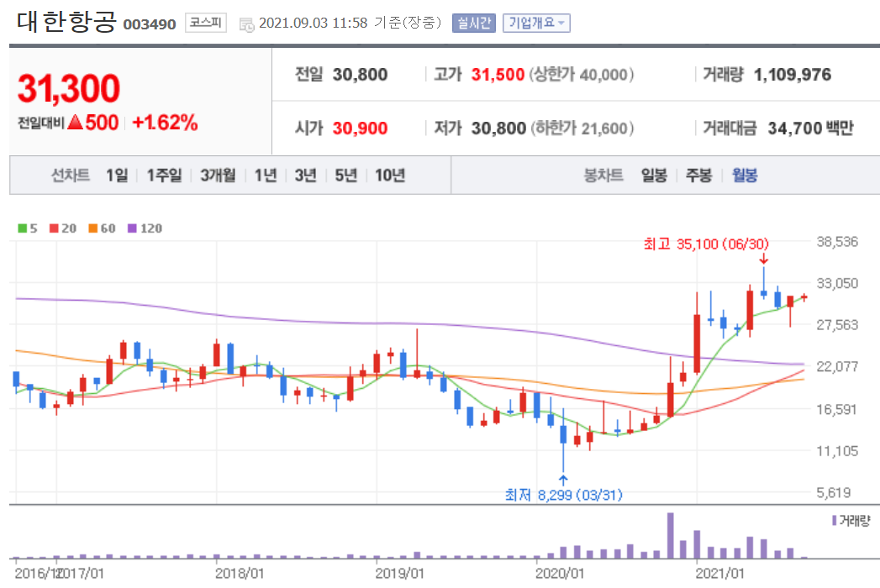
Task: Click the 2019/01 x-axis date label
Action: click(399, 574)
